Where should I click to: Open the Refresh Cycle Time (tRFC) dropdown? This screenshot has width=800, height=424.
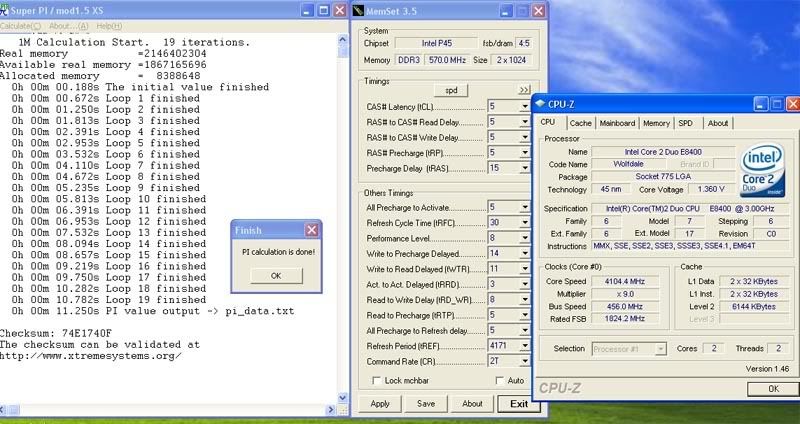(524, 222)
